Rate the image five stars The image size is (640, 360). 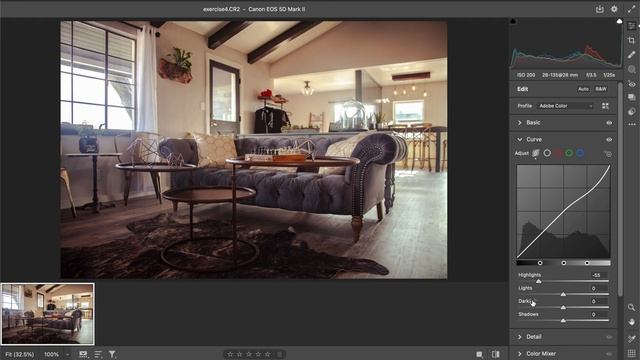click(268, 354)
